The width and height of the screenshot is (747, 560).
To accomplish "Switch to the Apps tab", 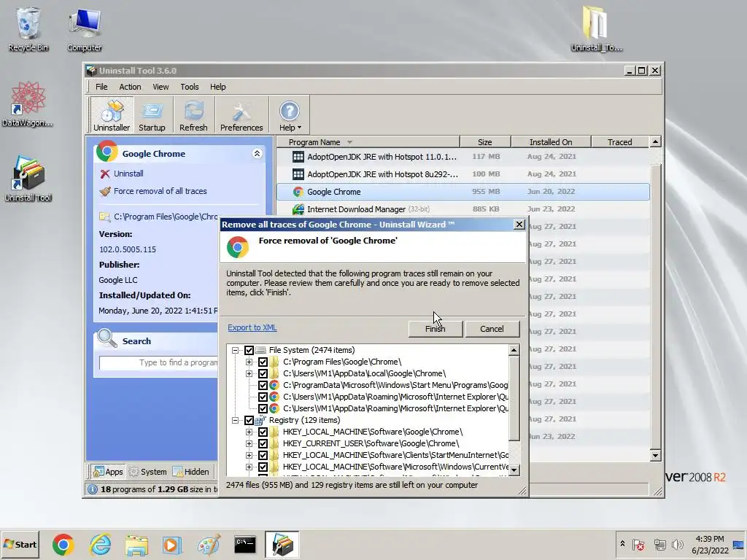I will (x=108, y=472).
